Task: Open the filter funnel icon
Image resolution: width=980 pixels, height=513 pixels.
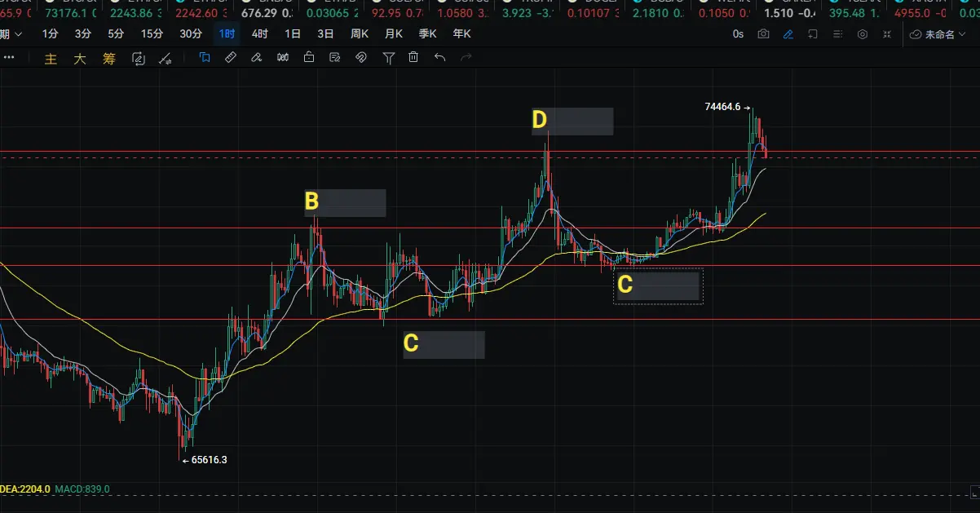Action: (x=389, y=57)
